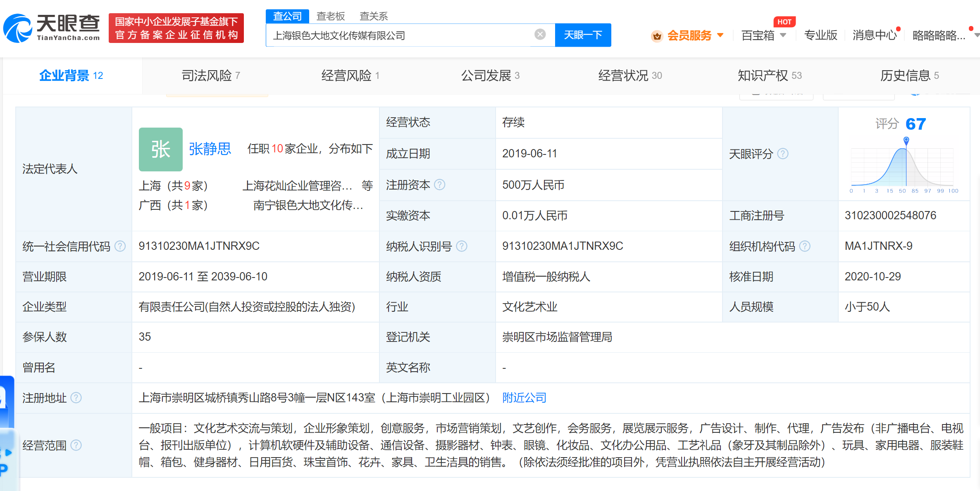Click the TianYanCha logo
This screenshot has height=491, width=980.
click(52, 28)
